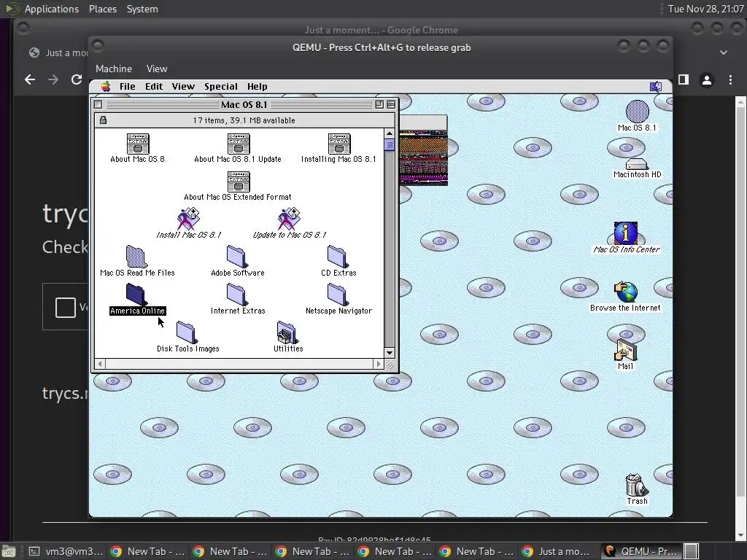The image size is (747, 560).
Task: Click the window resize grip corner
Action: click(x=390, y=365)
